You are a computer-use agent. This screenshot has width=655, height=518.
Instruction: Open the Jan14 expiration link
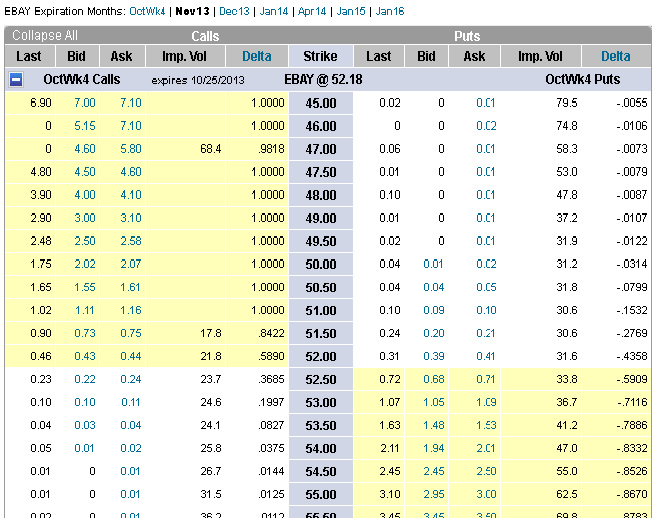pyautogui.click(x=274, y=11)
